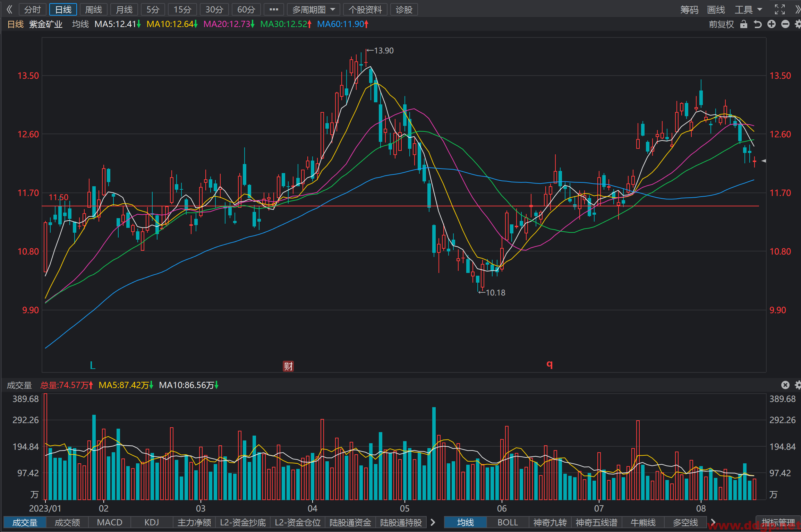The image size is (801, 532).
Task: Select the MACD indicator tab
Action: point(110,522)
